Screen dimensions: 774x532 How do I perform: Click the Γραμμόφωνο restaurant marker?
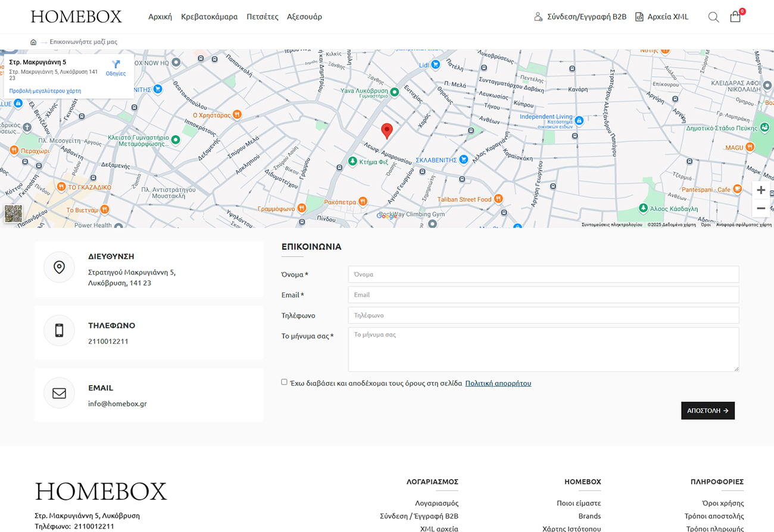pos(302,208)
